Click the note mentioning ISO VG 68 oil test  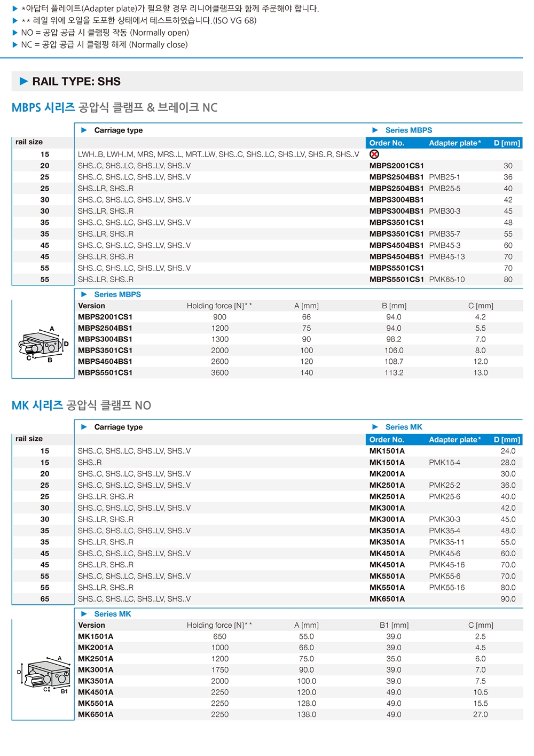point(139,20)
